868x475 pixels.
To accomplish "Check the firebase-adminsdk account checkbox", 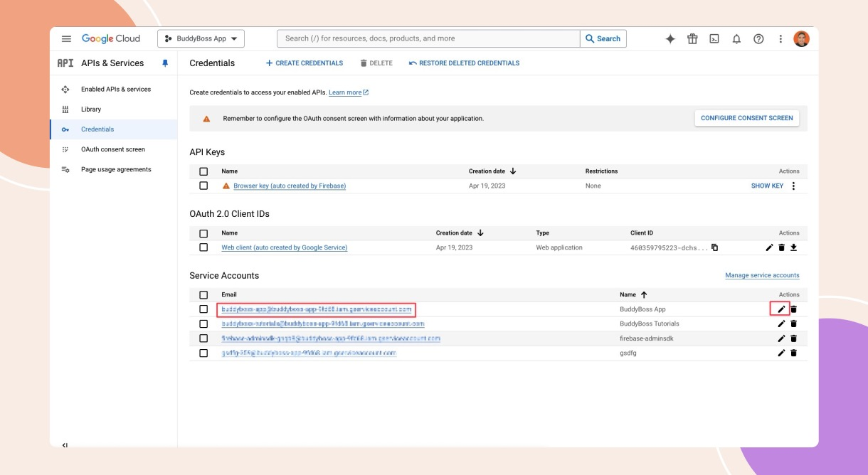I will [203, 338].
